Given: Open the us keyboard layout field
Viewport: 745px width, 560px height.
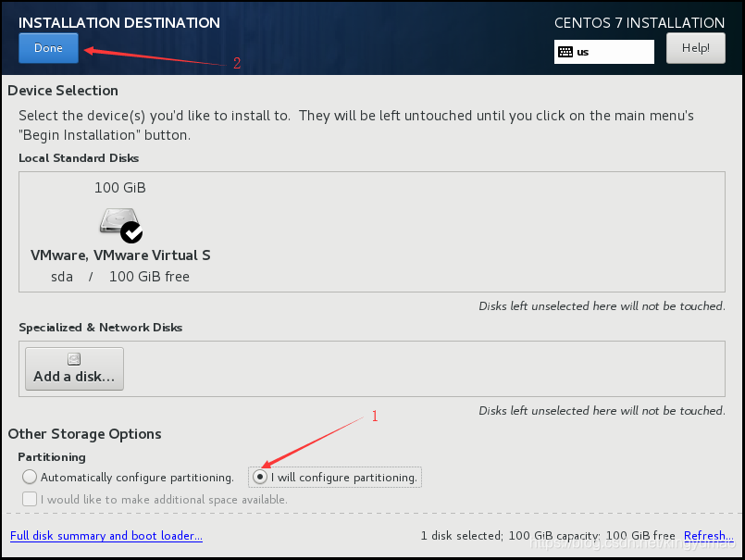Looking at the screenshot, I should 604,52.
